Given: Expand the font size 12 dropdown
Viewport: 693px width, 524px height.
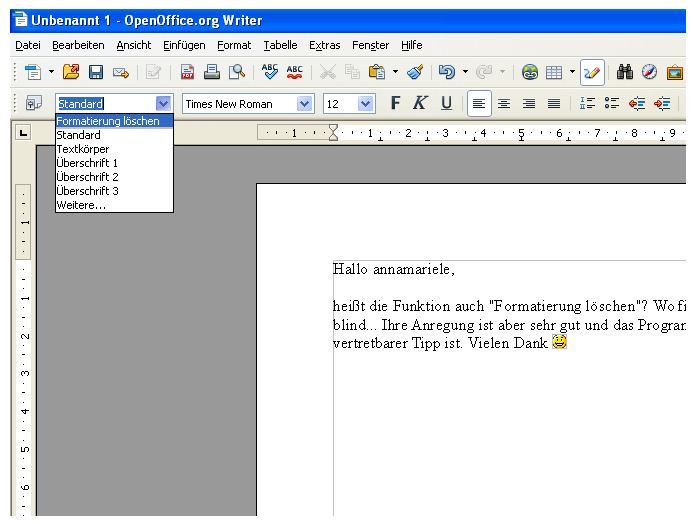Looking at the screenshot, I should [365, 103].
